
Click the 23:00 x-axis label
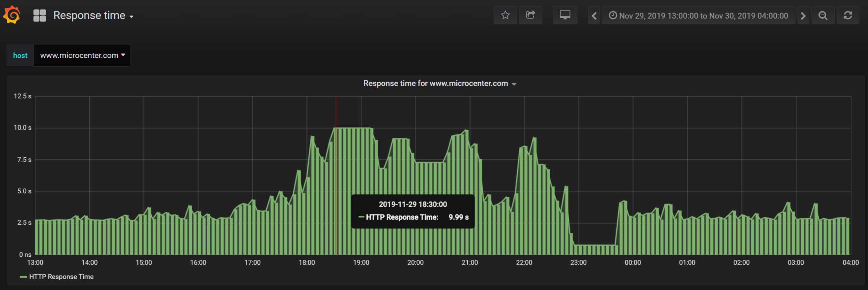point(578,263)
